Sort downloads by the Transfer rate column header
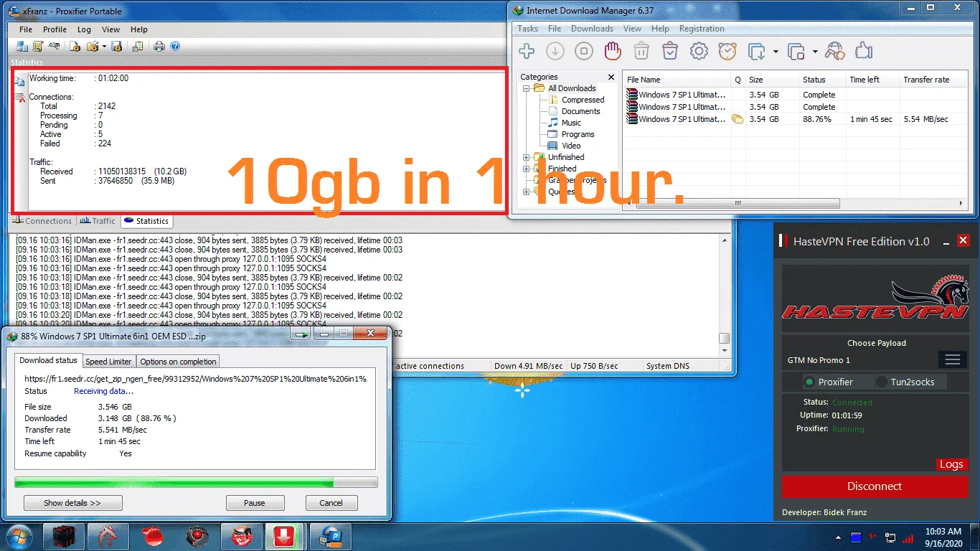Viewport: 980px width, 551px height. point(934,80)
